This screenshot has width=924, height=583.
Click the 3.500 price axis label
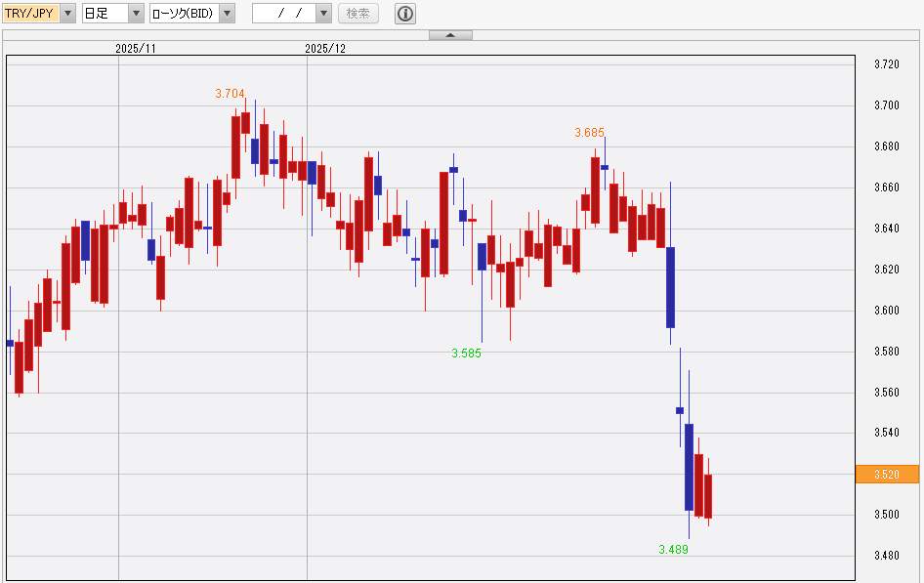[887, 514]
